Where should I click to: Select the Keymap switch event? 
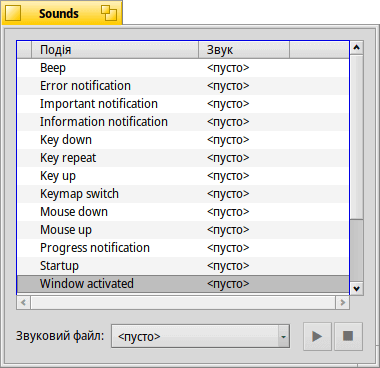[183, 194]
